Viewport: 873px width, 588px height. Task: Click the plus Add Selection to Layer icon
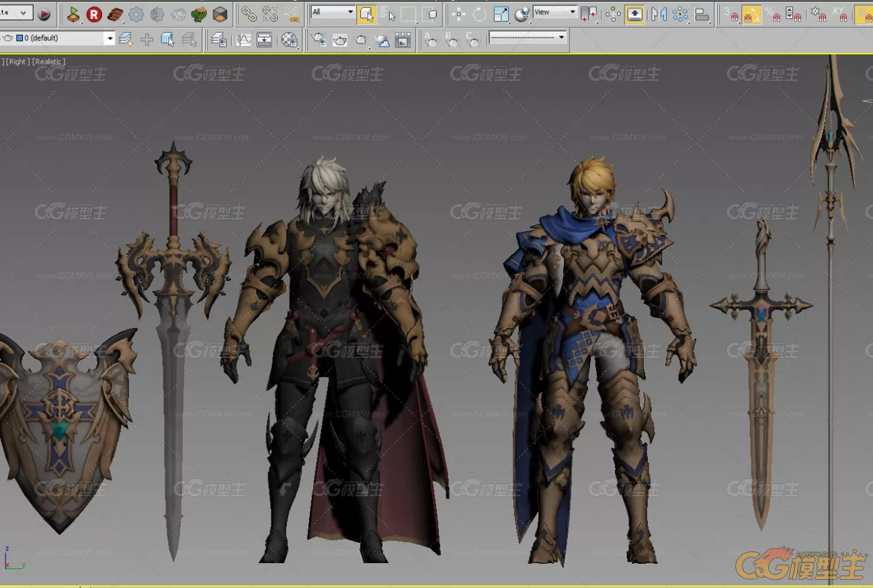(x=147, y=40)
